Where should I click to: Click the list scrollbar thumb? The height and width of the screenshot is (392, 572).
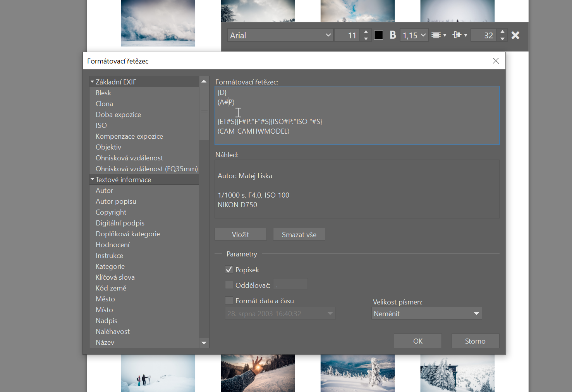click(204, 113)
